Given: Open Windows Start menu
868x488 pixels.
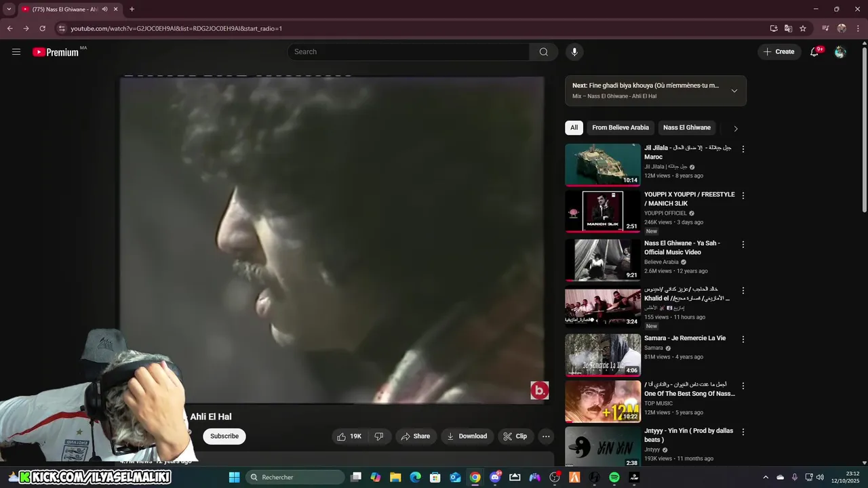Looking at the screenshot, I should click(234, 477).
